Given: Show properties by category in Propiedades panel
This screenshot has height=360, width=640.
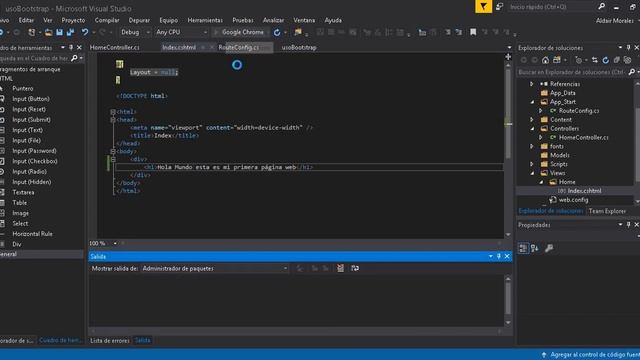Looking at the screenshot, I should click(x=523, y=248).
